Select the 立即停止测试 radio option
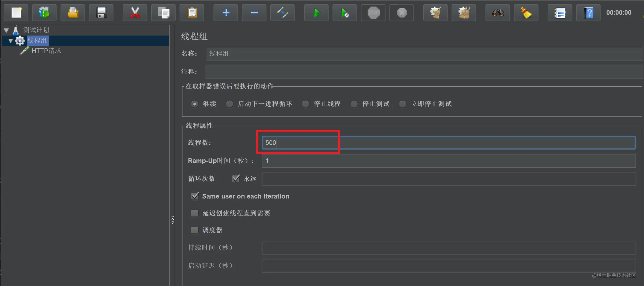644x286 pixels. point(403,104)
